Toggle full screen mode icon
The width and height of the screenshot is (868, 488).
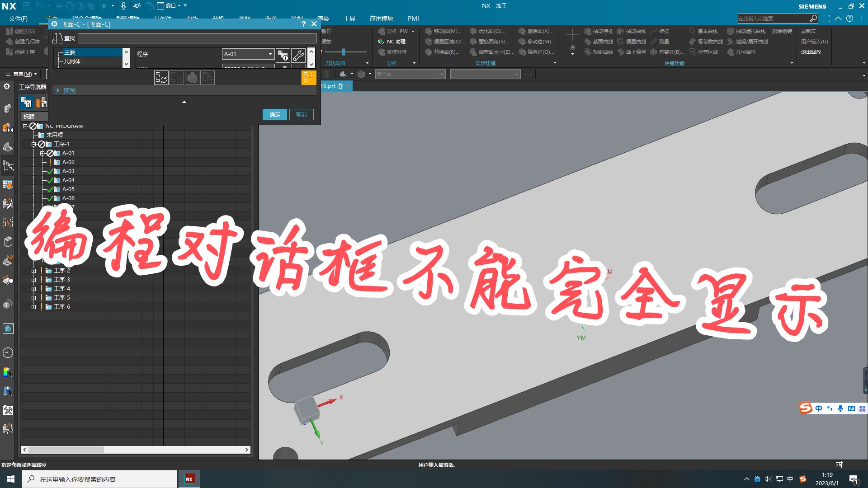pyautogui.click(x=826, y=19)
